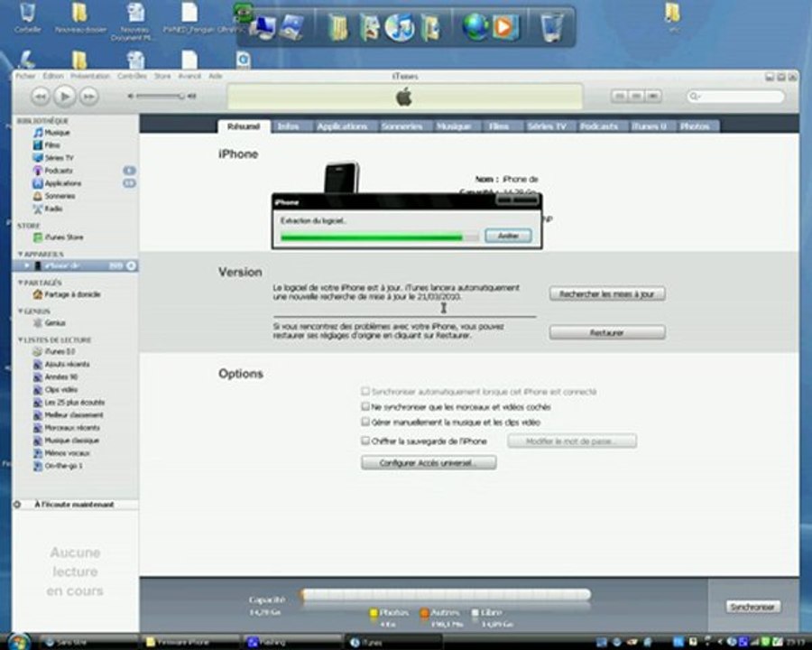Click Rechercher les mises à jour
The image size is (812, 650).
click(x=607, y=294)
